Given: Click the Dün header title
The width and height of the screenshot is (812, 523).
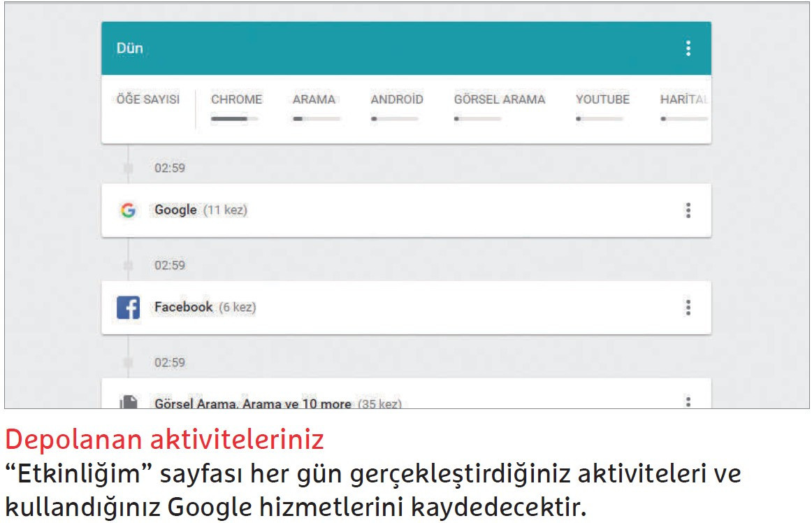Looking at the screenshot, I should coord(129,48).
